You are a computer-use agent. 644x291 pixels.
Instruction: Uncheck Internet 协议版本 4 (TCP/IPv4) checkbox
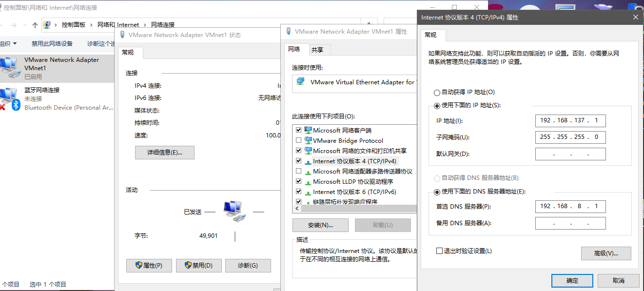[299, 161]
